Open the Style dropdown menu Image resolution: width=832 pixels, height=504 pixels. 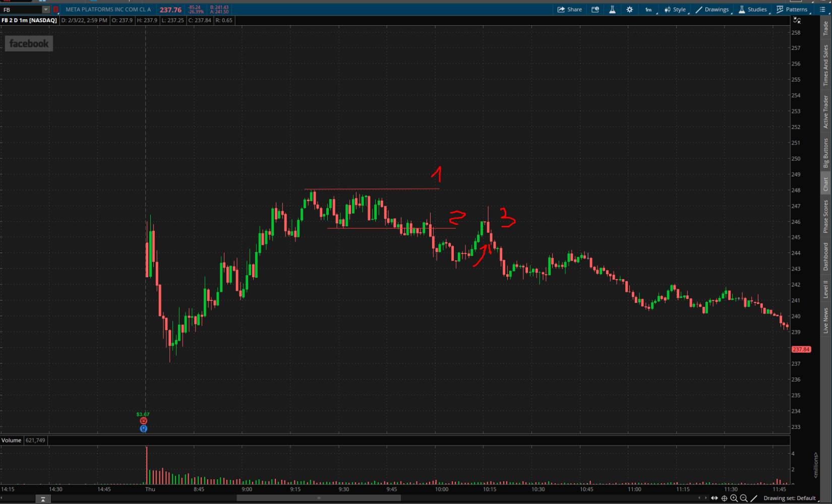point(675,10)
